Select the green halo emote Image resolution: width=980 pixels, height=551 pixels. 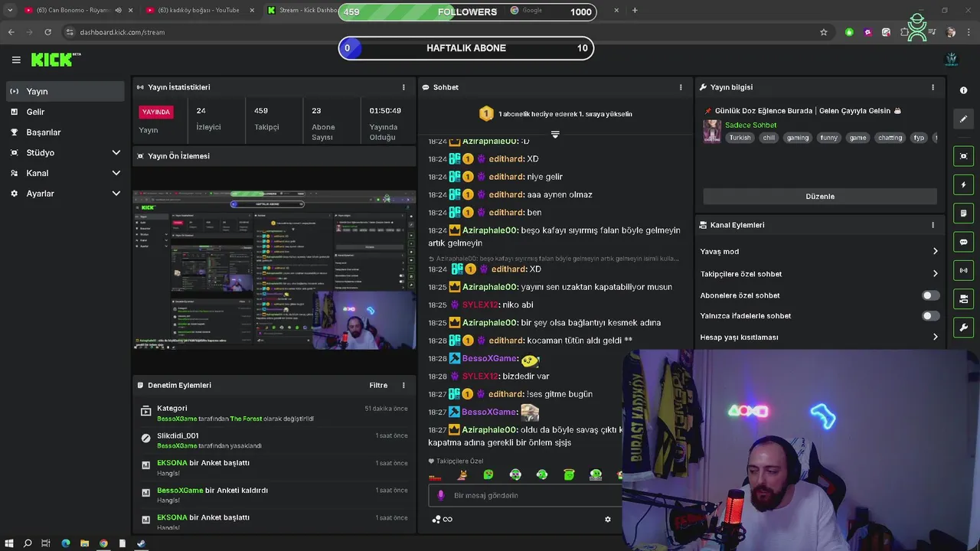coord(569,475)
